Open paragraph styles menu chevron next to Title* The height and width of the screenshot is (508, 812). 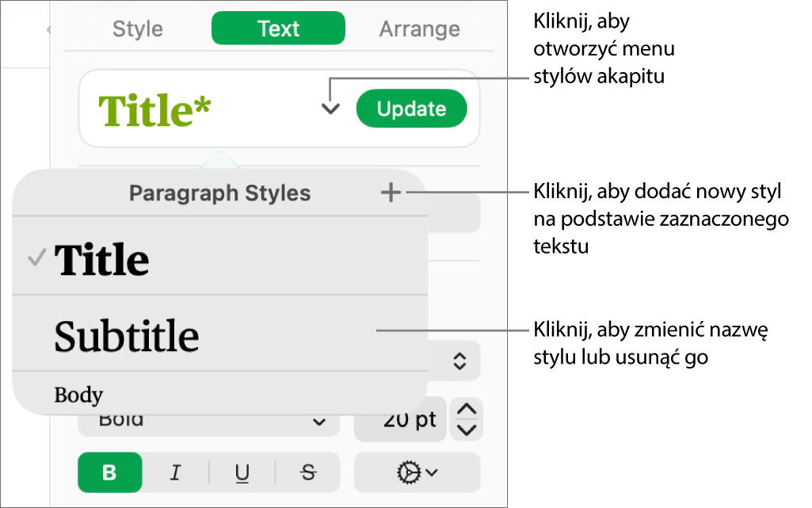tap(330, 109)
